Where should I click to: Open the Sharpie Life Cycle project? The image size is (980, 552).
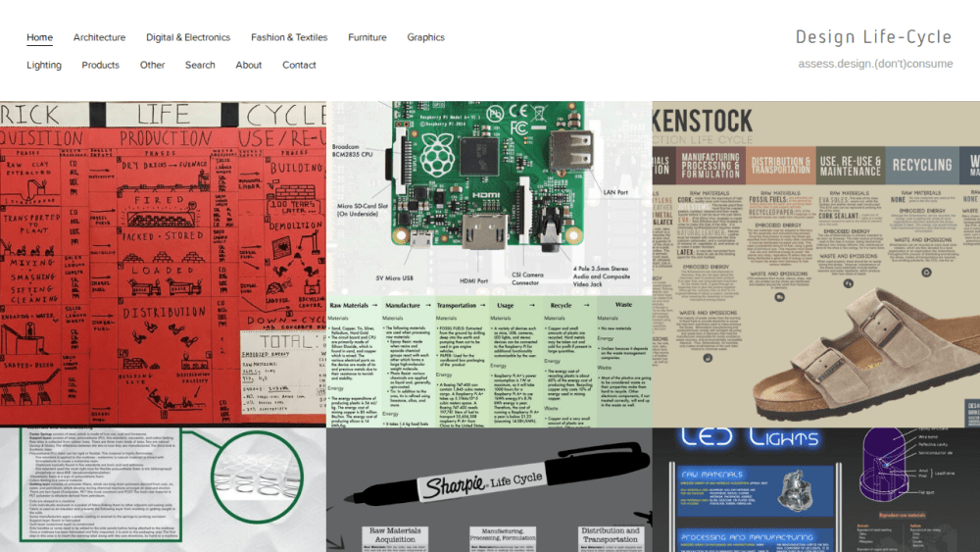pyautogui.click(x=489, y=490)
